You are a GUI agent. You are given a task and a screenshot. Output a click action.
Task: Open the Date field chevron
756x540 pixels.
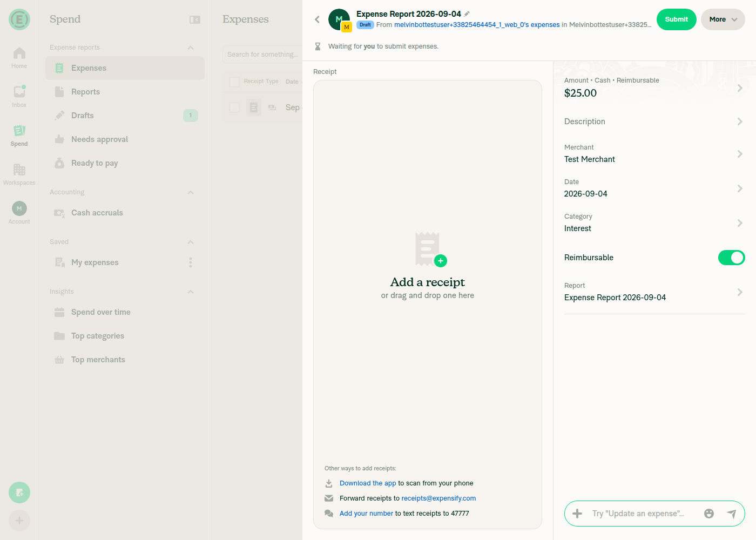pos(740,188)
